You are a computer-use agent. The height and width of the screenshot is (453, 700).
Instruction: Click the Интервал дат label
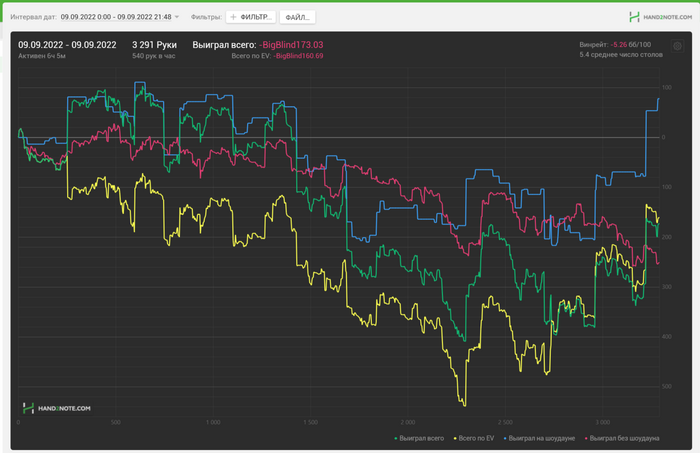click(33, 17)
